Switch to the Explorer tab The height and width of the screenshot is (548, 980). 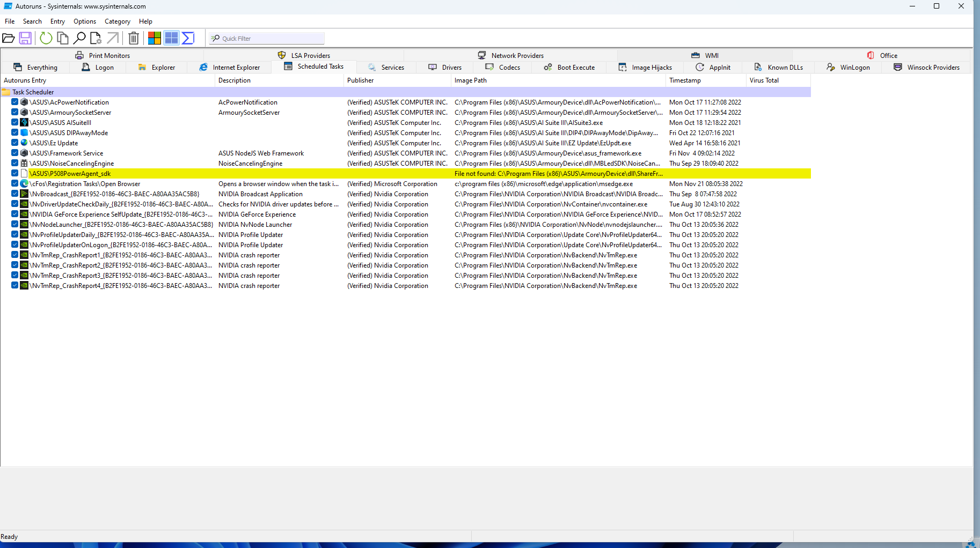(157, 68)
